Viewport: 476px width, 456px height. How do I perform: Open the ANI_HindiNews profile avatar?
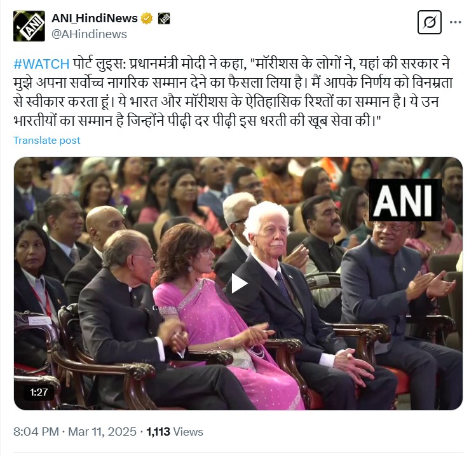point(29,26)
